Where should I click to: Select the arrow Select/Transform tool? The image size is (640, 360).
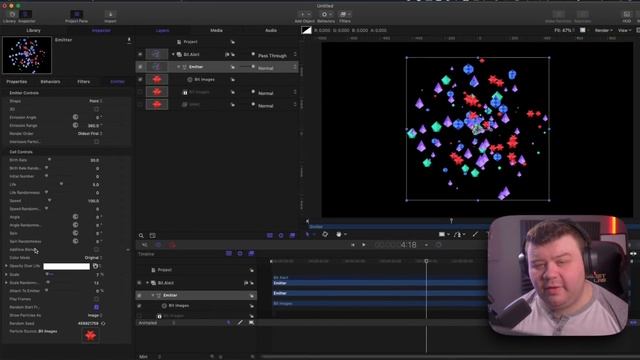click(308, 234)
